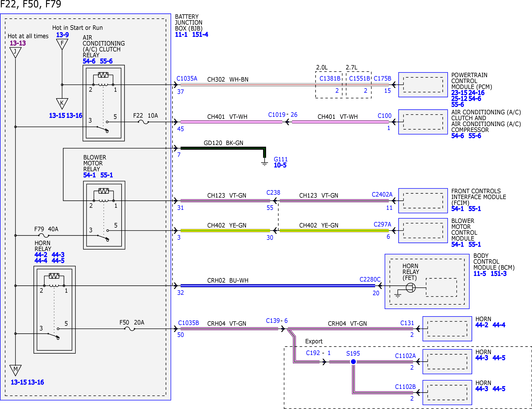Open the 13-9 reference under Hot in Start or Run

coord(63,35)
